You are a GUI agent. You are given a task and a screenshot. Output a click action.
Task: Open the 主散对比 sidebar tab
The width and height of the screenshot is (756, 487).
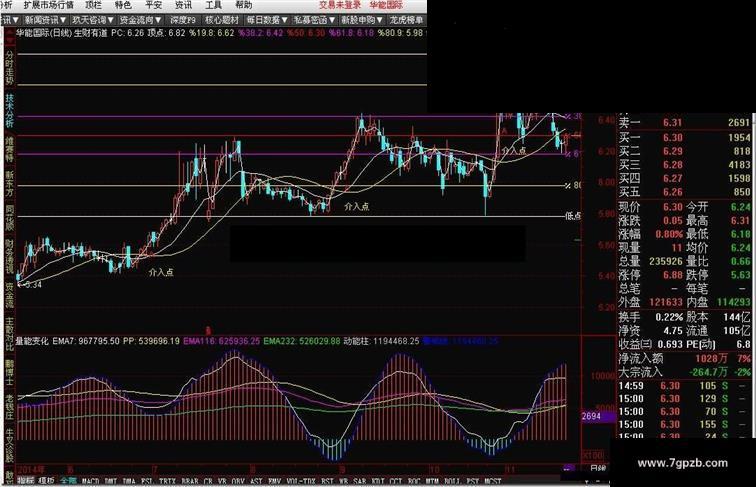[9, 334]
